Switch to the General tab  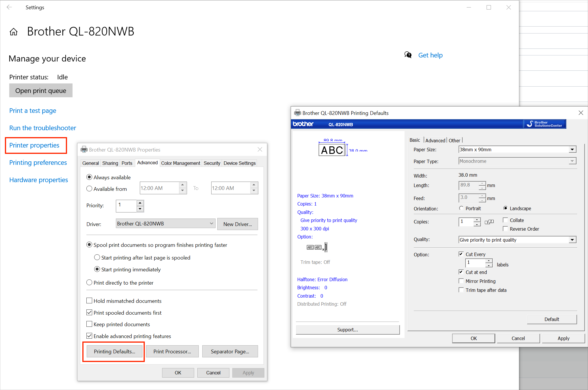(90, 163)
